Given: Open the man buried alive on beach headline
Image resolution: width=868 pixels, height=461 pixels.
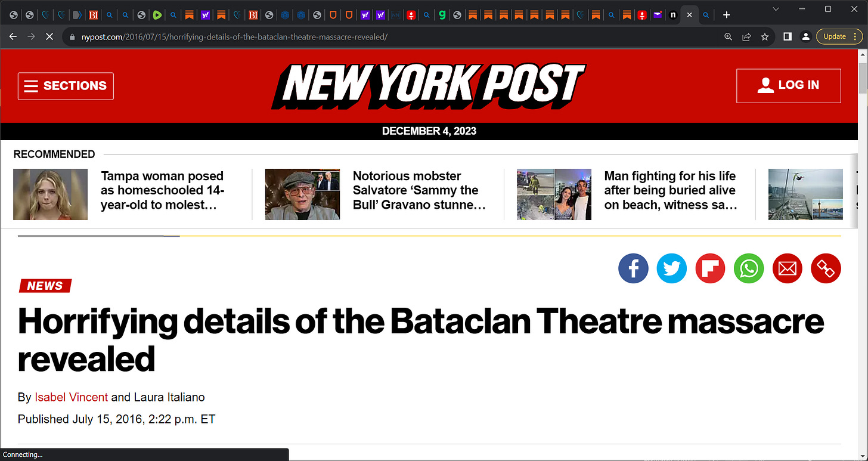Looking at the screenshot, I should 671,191.
